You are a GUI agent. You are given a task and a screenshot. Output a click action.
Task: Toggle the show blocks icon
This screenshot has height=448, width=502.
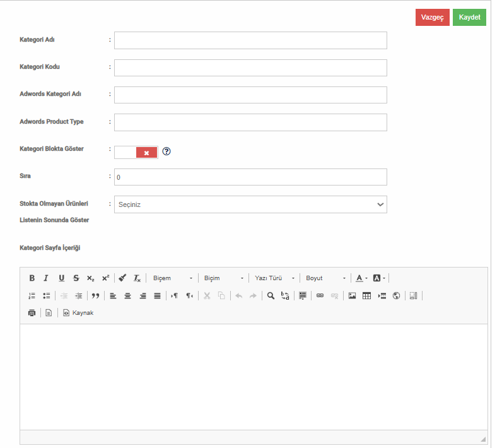pos(413,295)
